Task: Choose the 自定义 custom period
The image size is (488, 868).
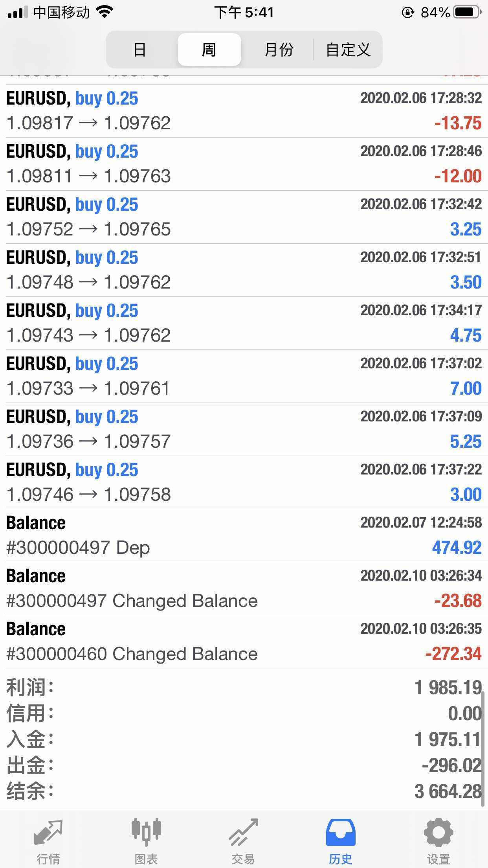Action: pyautogui.click(x=348, y=50)
